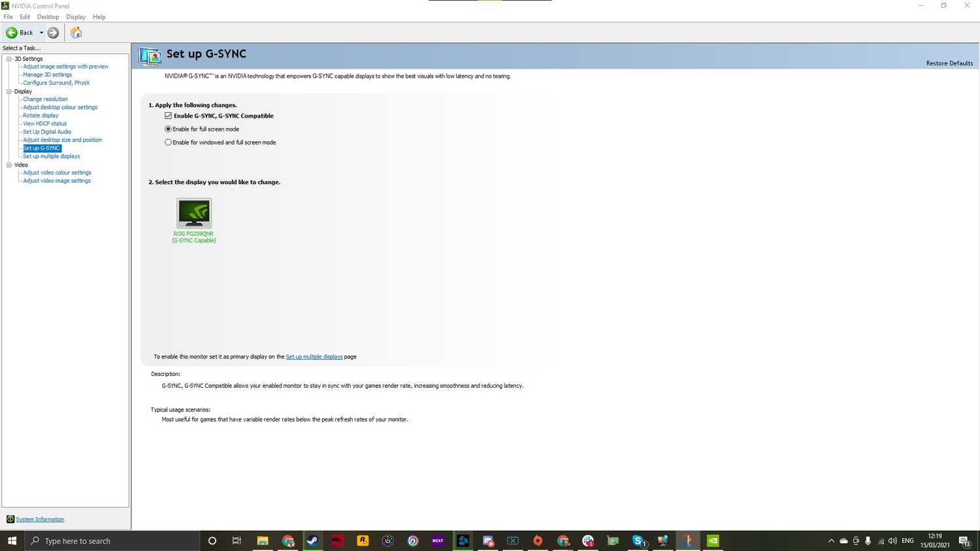Open the Help menu

(x=99, y=17)
